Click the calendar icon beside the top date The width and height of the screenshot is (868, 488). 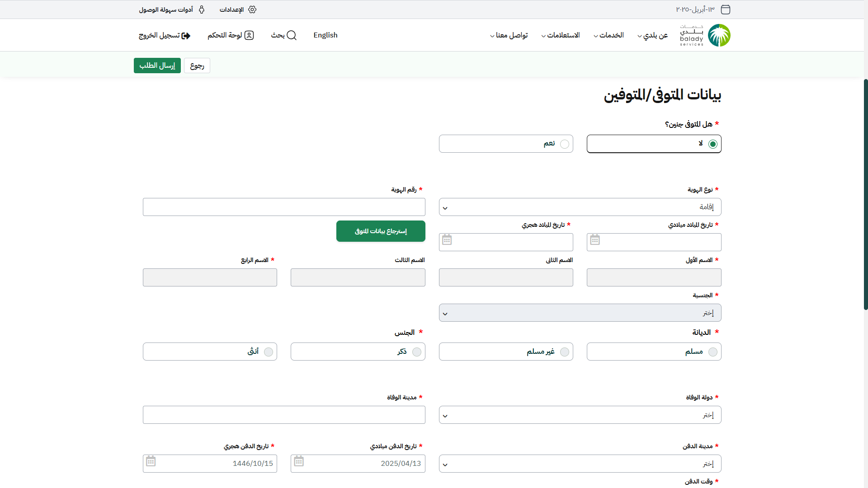[726, 9]
